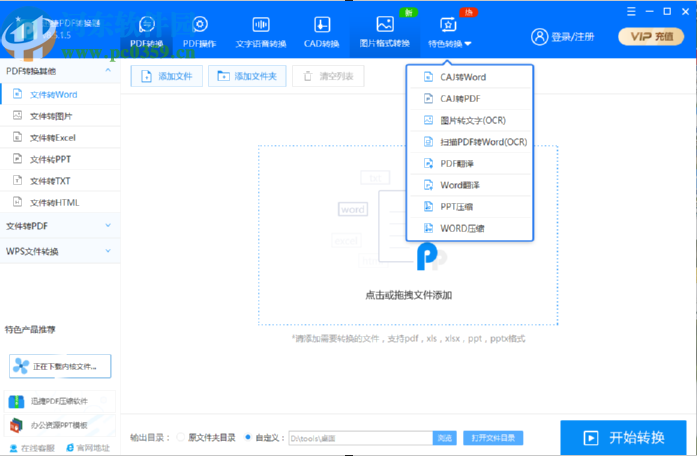This screenshot has width=697, height=456.
Task: Click the 迅捷PDF压缩软件 product icon
Action: click(16, 401)
